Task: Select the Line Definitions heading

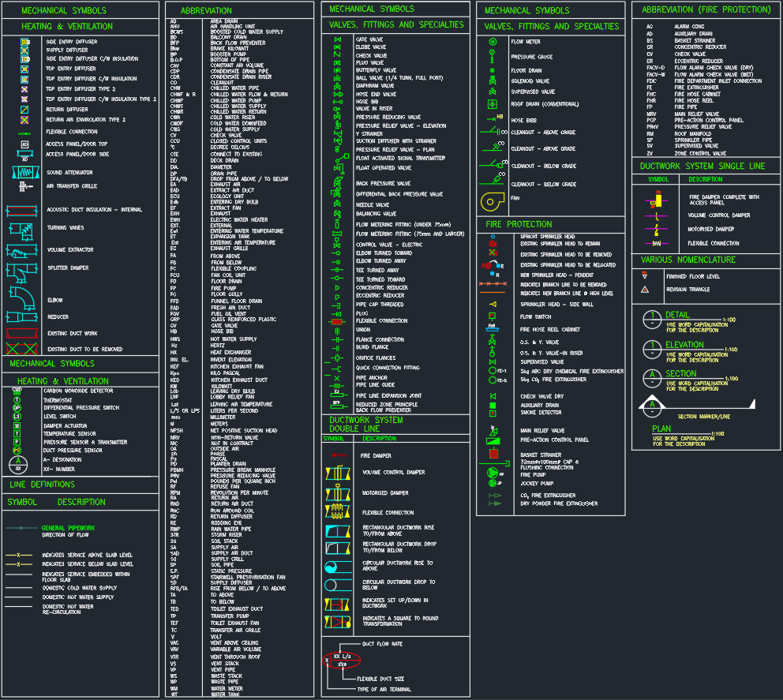Action: point(42,485)
